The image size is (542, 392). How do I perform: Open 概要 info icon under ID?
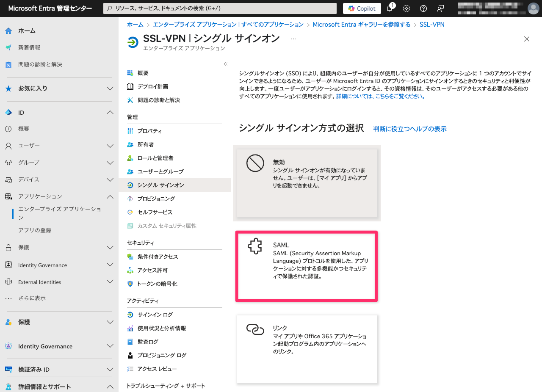tap(8, 129)
